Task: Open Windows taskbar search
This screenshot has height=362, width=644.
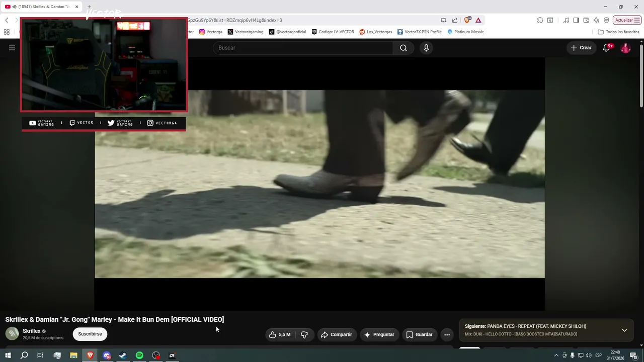Action: click(24, 355)
